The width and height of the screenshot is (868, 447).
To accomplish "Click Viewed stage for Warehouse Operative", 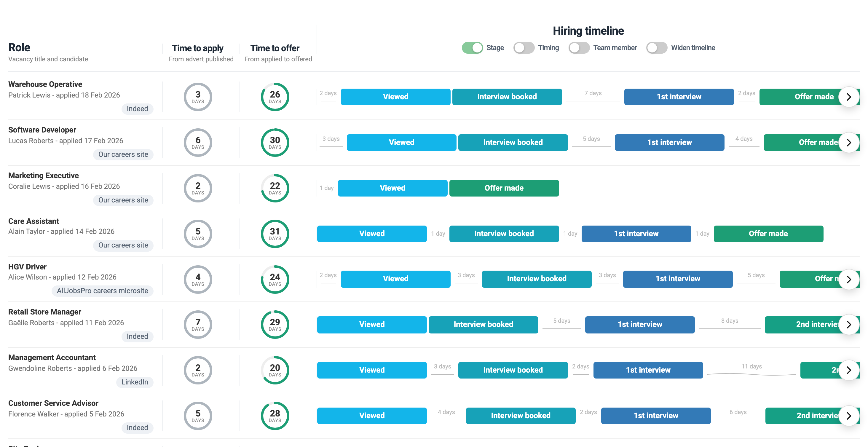I will [x=395, y=97].
